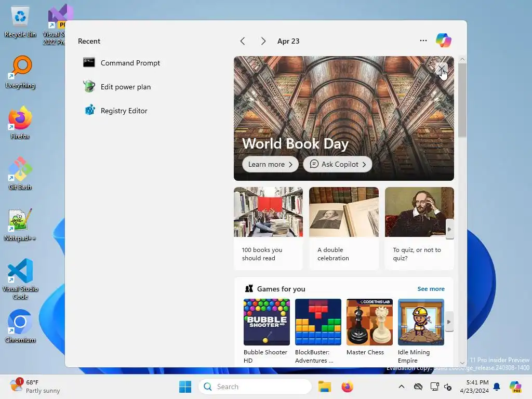This screenshot has height=399, width=532.
Task: Open the notification bell
Action: (497, 387)
